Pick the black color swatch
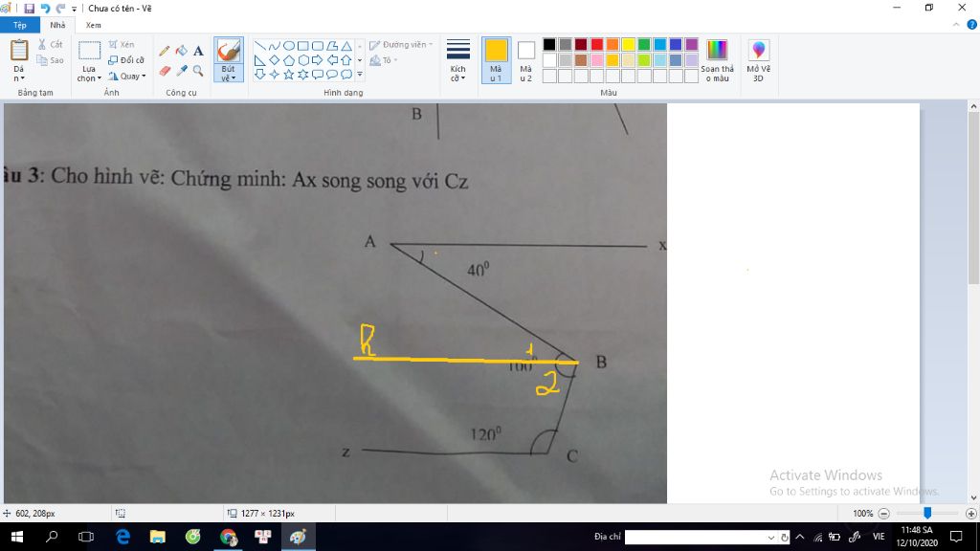The image size is (980, 551). coord(549,44)
